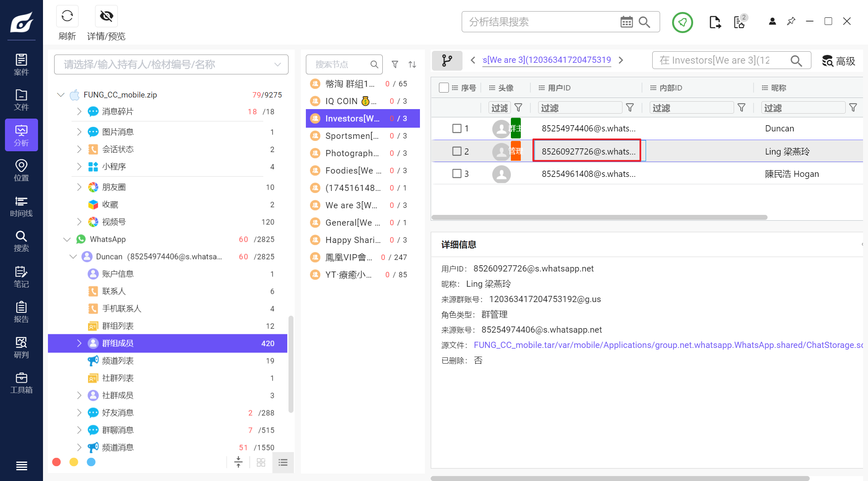
Task: Select the Sportsmen group in the node list
Action: (x=352, y=136)
